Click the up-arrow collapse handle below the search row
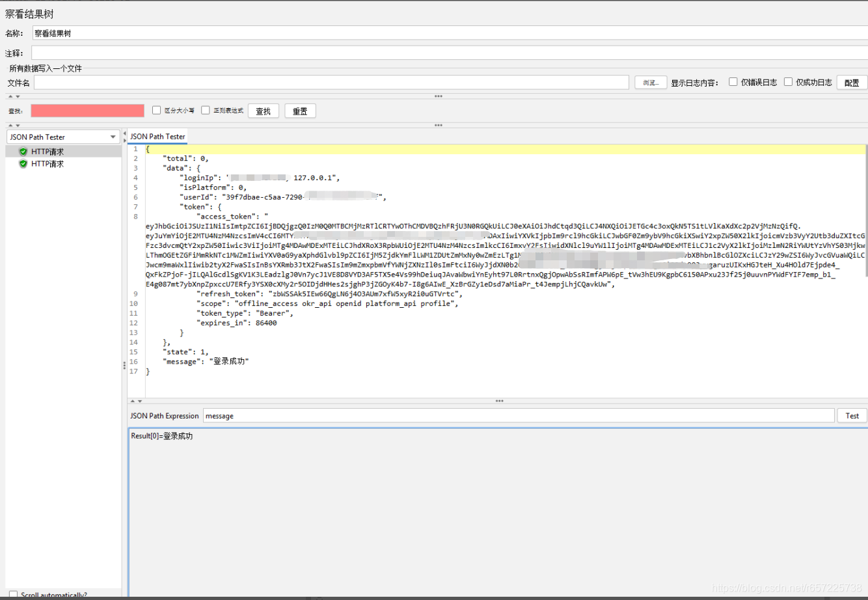Image resolution: width=868 pixels, height=600 pixels. tap(10, 125)
